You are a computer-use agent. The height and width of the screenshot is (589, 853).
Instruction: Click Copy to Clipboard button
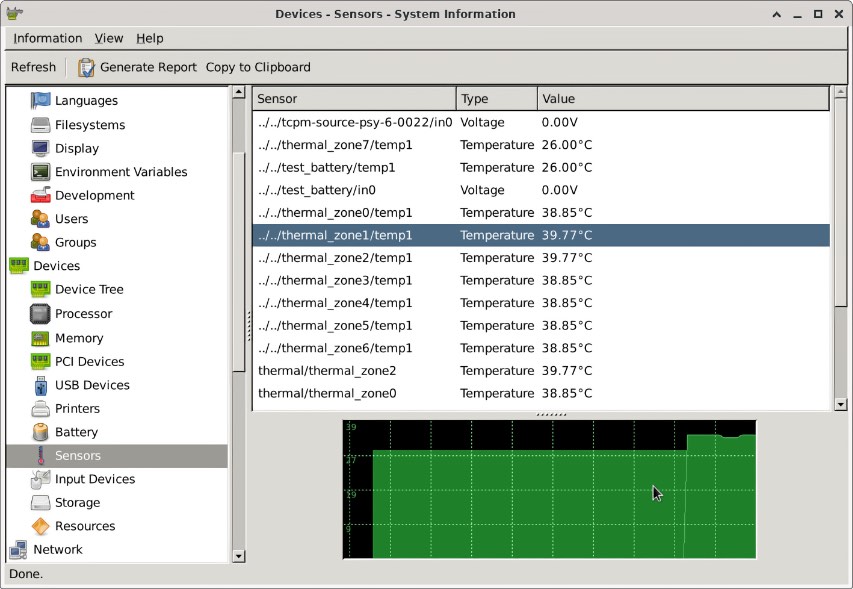258,67
